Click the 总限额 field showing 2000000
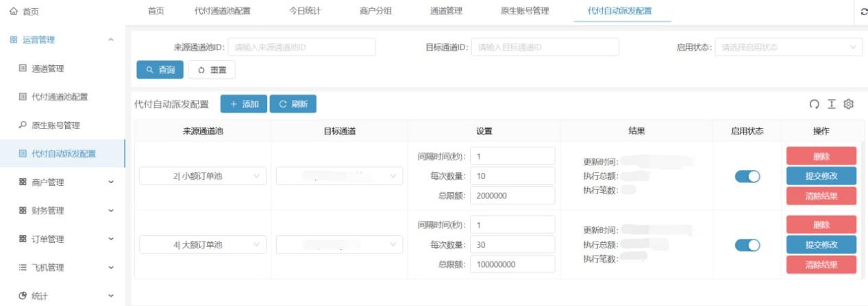 (512, 196)
